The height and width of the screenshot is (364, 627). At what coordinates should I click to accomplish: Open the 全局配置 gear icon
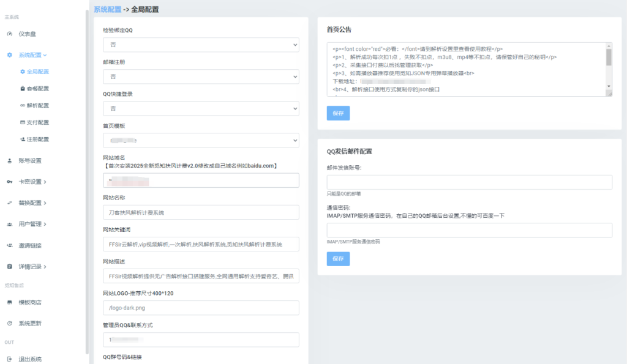tap(24, 71)
